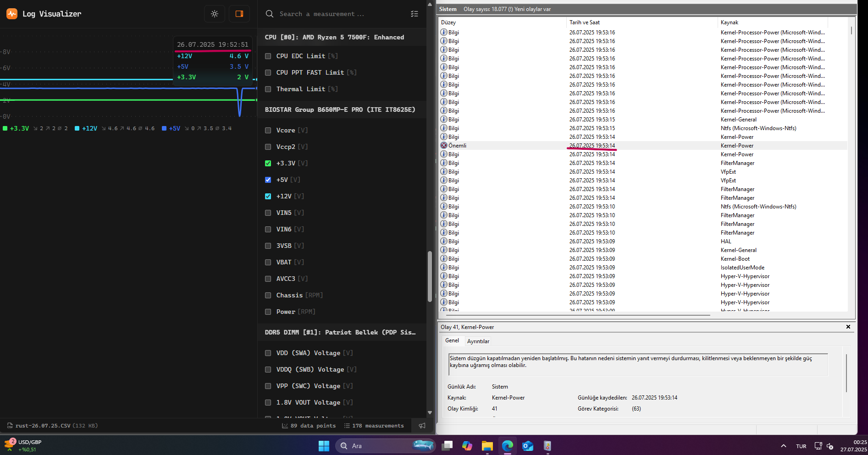Uncheck the +12V measurement
The width and height of the screenshot is (868, 455).
268,196
